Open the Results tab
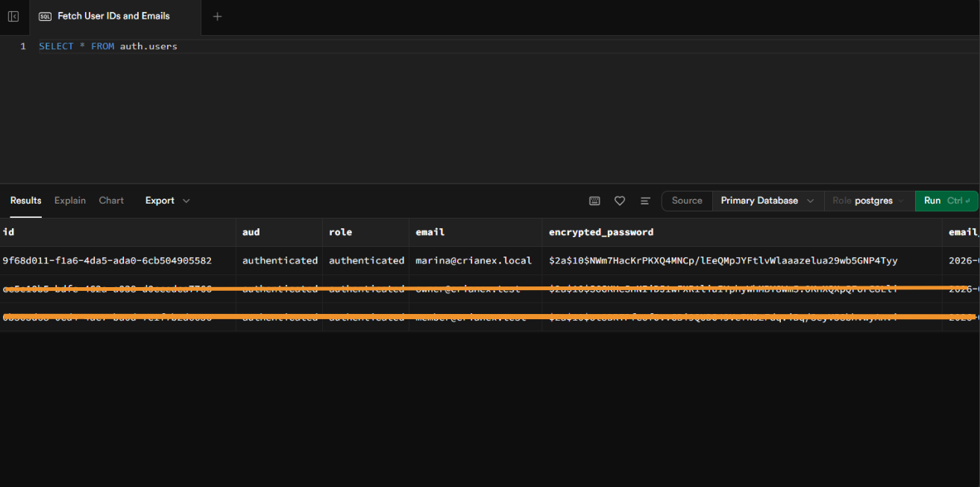The image size is (980, 487). (x=26, y=201)
